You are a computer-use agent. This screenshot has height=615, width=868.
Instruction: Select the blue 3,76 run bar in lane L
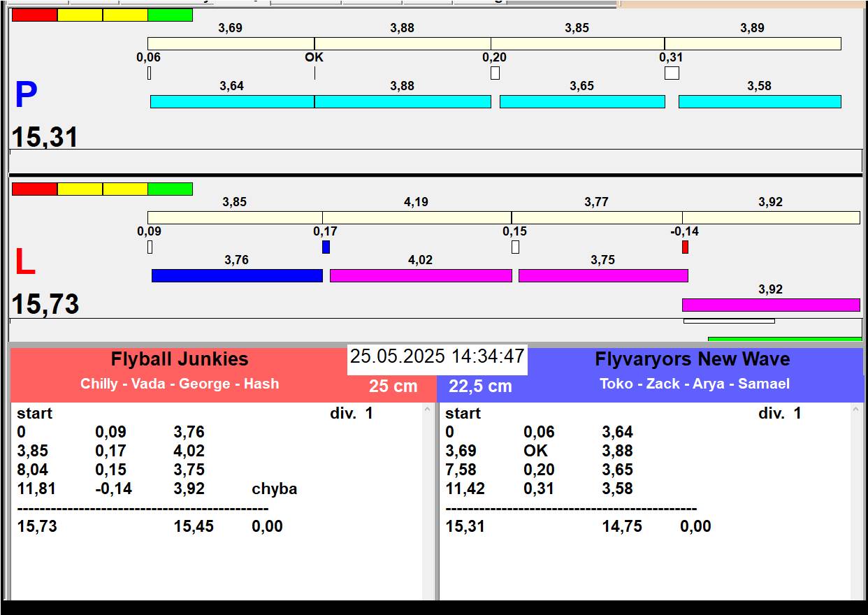(x=237, y=275)
